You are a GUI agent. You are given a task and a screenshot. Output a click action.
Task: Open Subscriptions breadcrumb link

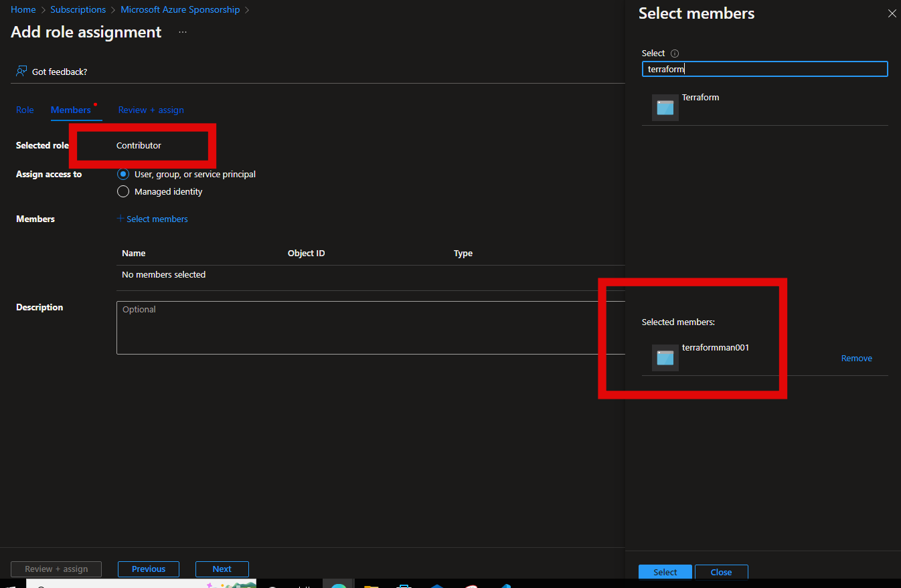78,9
